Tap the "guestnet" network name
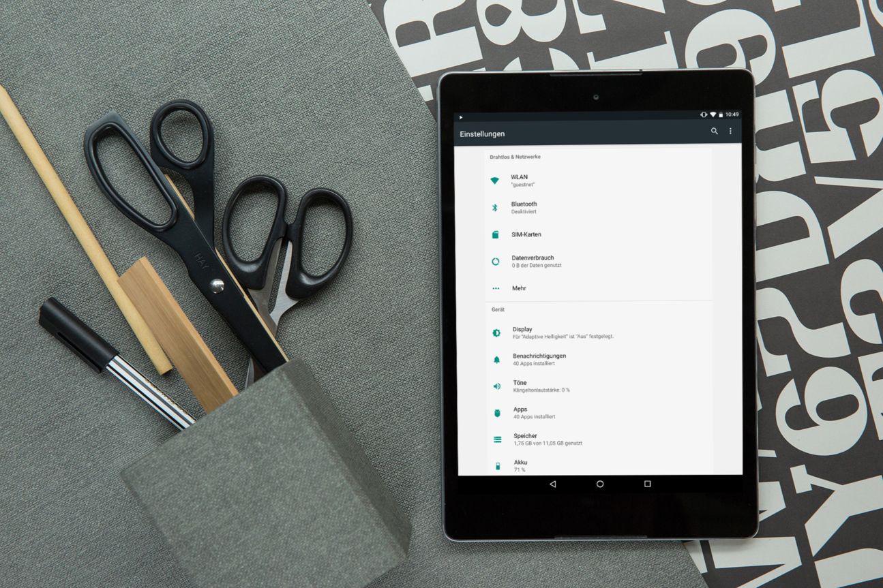The height and width of the screenshot is (588, 883). (x=523, y=185)
